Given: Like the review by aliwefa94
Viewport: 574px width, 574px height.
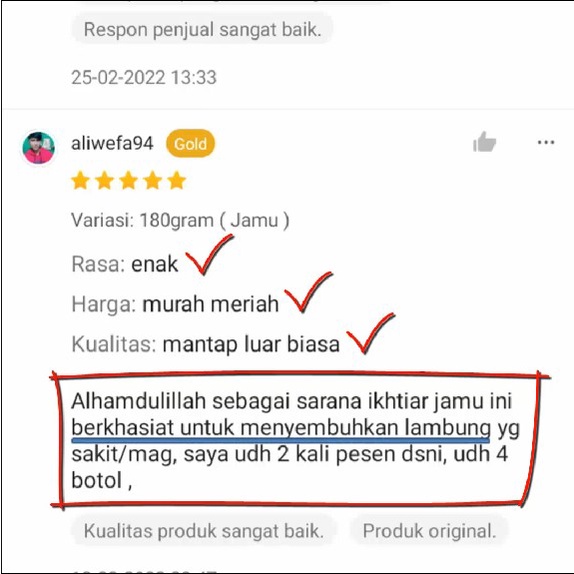Looking at the screenshot, I should pyautogui.click(x=484, y=142).
